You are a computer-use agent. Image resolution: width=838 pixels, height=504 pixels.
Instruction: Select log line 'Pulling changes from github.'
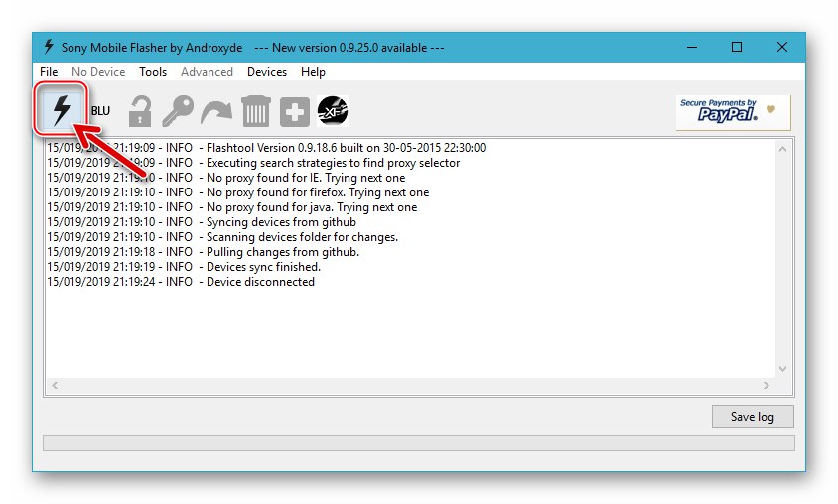[x=204, y=252]
